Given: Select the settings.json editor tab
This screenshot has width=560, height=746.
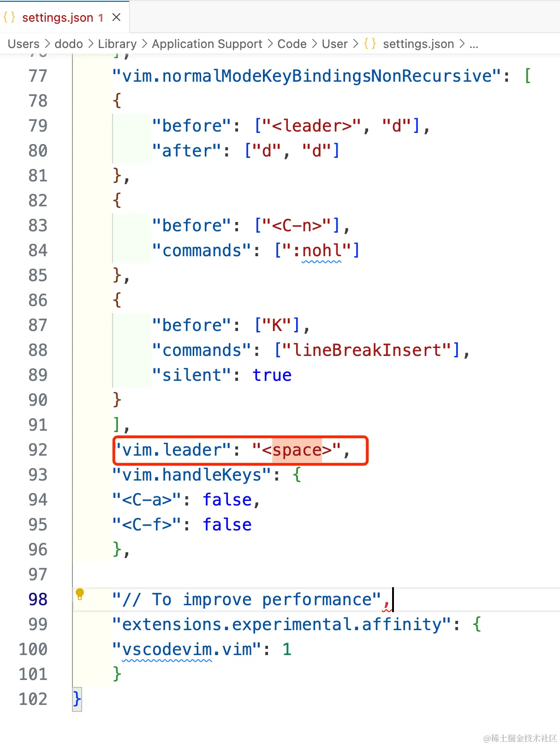Looking at the screenshot, I should click(x=64, y=17).
